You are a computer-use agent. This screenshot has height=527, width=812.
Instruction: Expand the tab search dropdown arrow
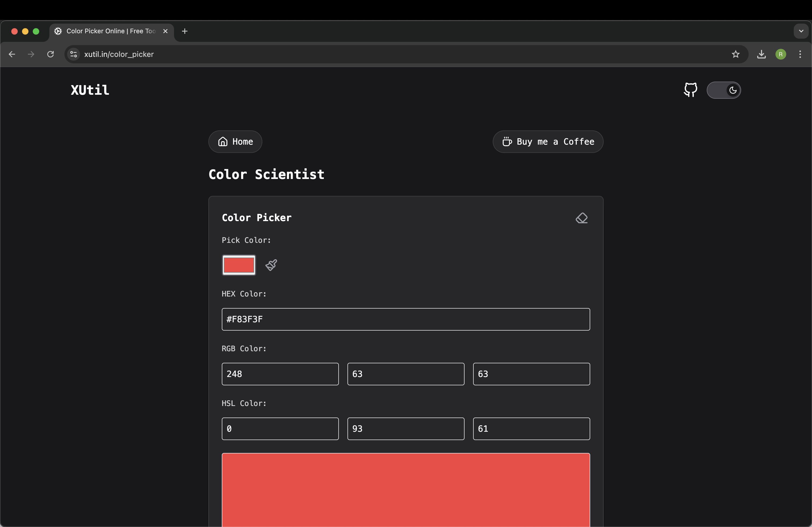pos(801,31)
